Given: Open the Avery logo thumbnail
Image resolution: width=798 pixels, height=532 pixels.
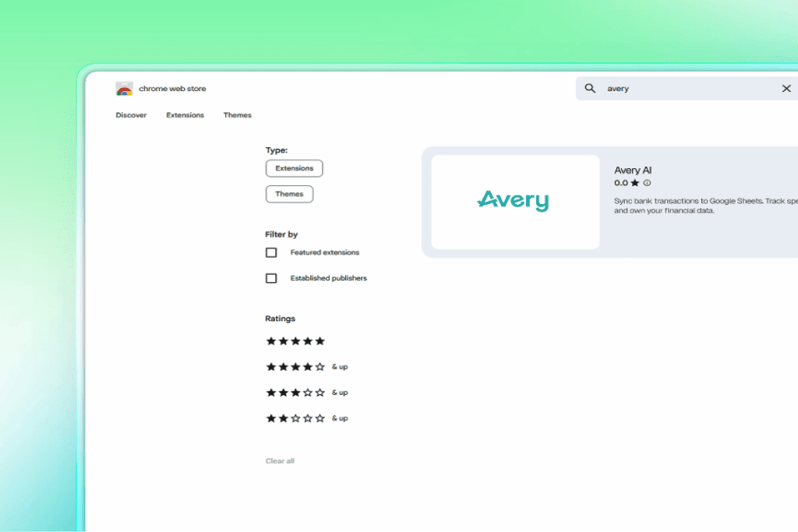Looking at the screenshot, I should point(515,202).
